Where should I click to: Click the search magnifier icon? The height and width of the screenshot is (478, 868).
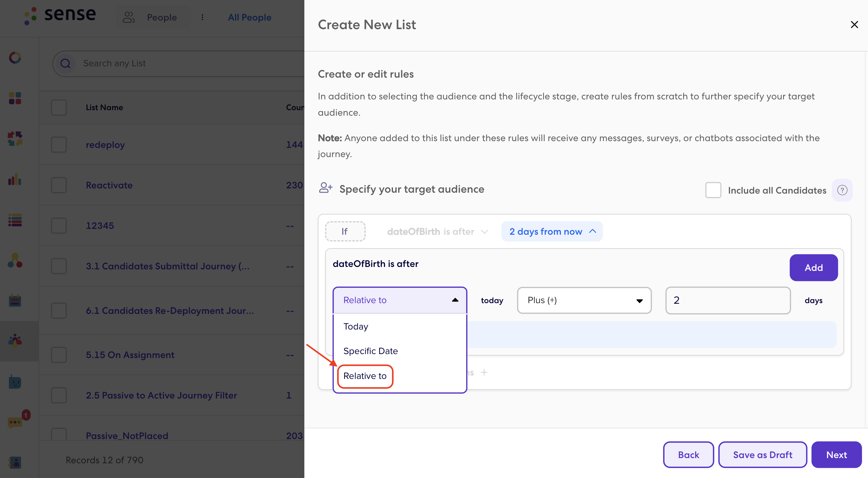tap(65, 64)
